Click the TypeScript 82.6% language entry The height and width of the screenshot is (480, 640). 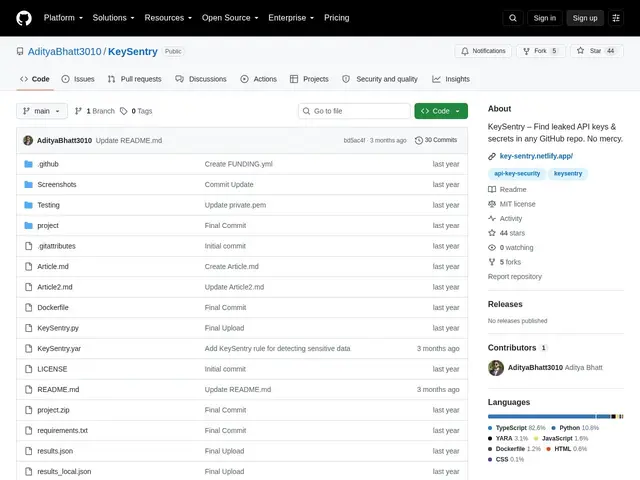click(517, 428)
